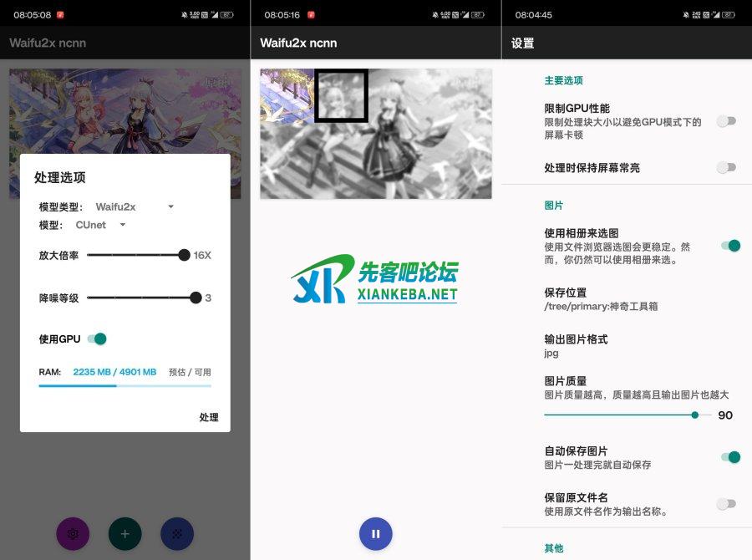The height and width of the screenshot is (560, 752).
Task: Click the 放大倍率 slider handle
Action: [x=184, y=255]
